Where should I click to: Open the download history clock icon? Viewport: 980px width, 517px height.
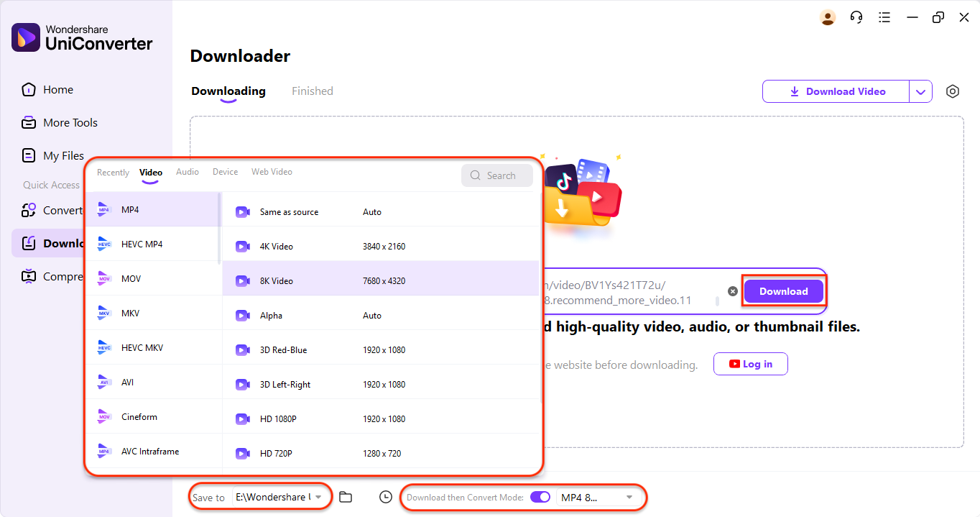[x=386, y=497]
